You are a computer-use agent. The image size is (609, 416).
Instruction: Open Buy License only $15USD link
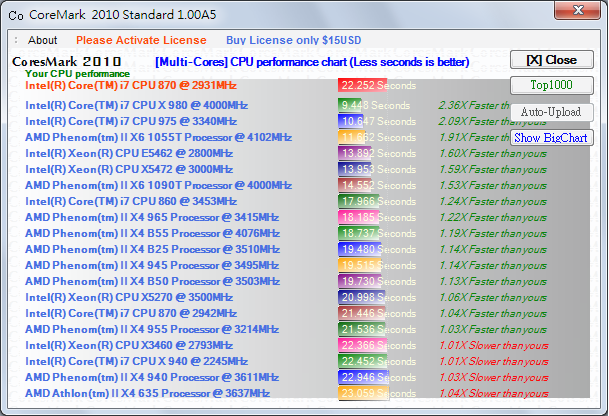(x=294, y=40)
